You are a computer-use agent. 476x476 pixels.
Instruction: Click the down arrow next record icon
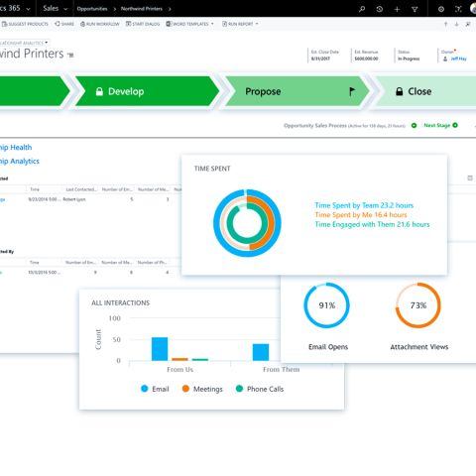coord(456,24)
